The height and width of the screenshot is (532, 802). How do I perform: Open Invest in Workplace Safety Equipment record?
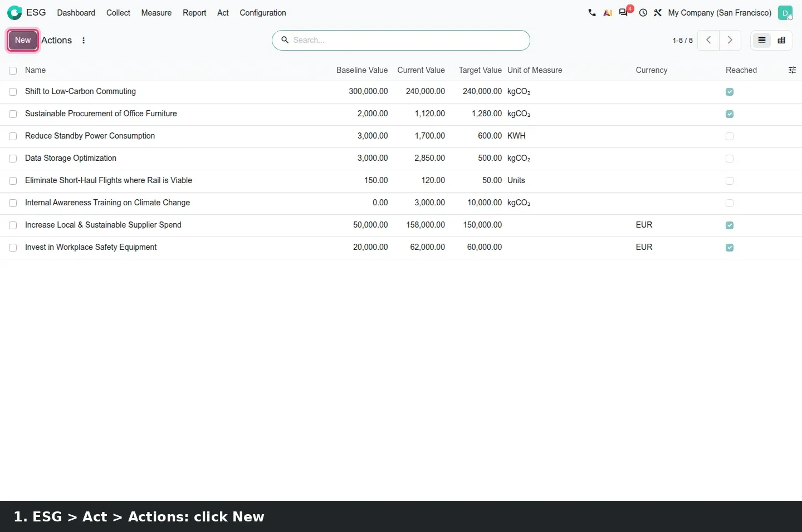[91, 247]
